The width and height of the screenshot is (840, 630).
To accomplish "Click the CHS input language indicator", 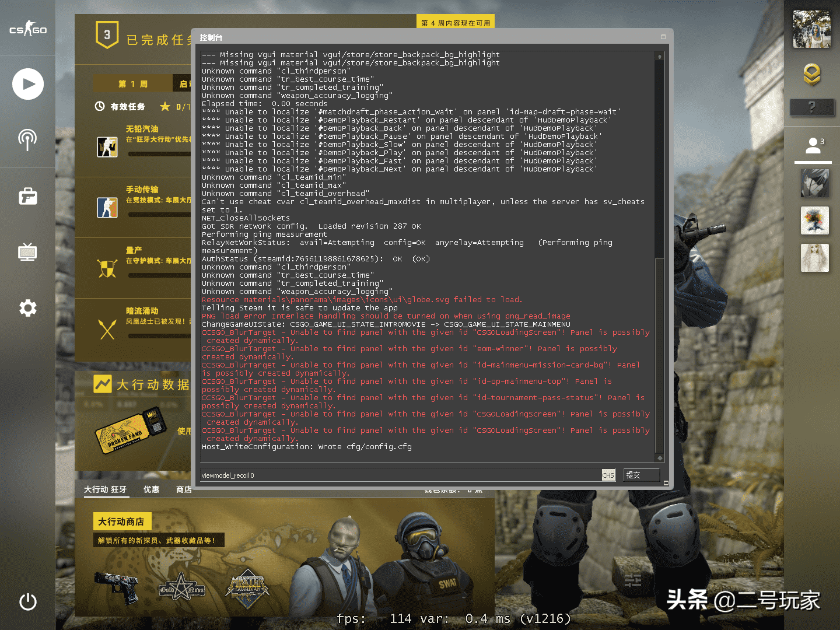I will click(x=608, y=475).
